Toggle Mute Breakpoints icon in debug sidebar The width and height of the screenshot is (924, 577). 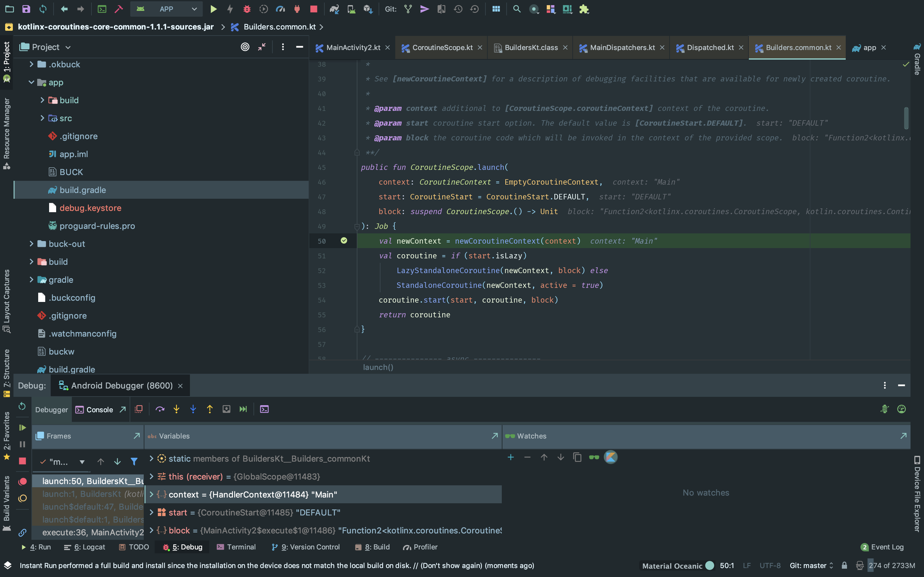click(22, 498)
